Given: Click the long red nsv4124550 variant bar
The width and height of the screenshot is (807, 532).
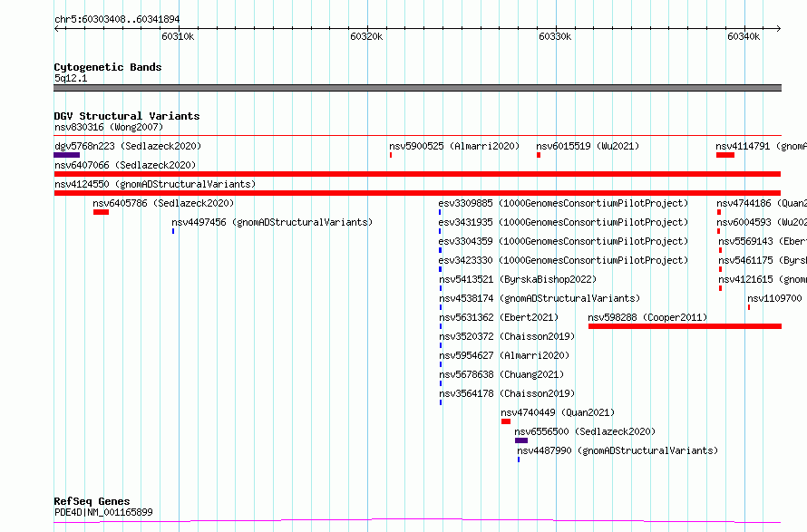Looking at the screenshot, I should coord(417,193).
